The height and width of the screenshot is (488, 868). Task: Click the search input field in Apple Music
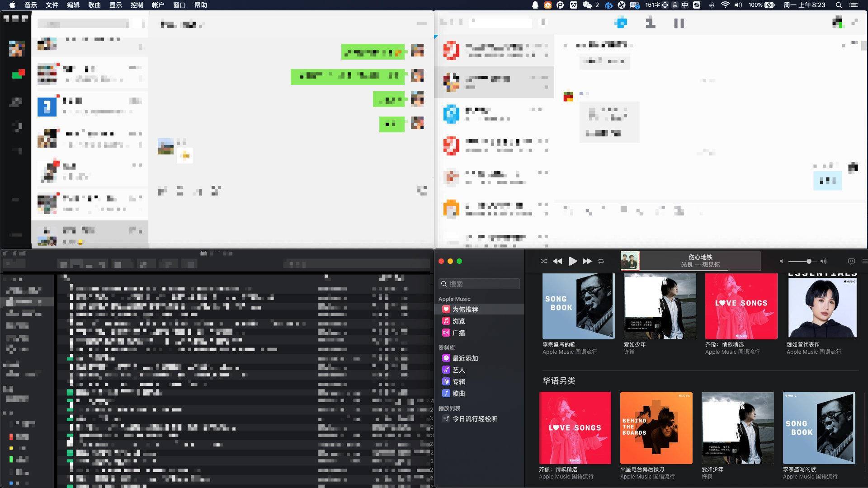click(479, 283)
